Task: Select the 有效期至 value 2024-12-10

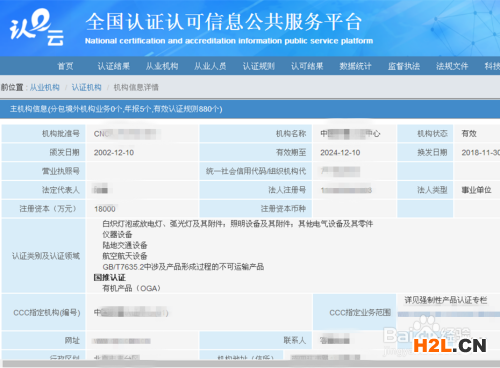Action: pyautogui.click(x=340, y=153)
